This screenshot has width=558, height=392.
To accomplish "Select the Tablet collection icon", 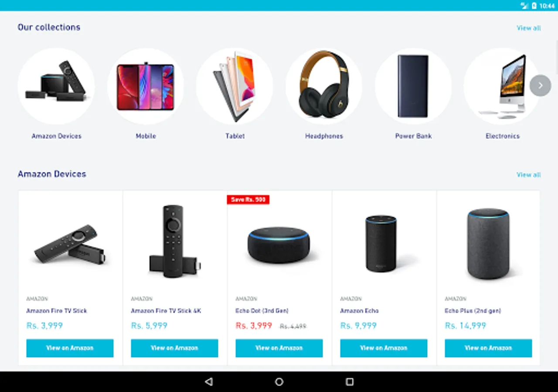I will (x=235, y=86).
